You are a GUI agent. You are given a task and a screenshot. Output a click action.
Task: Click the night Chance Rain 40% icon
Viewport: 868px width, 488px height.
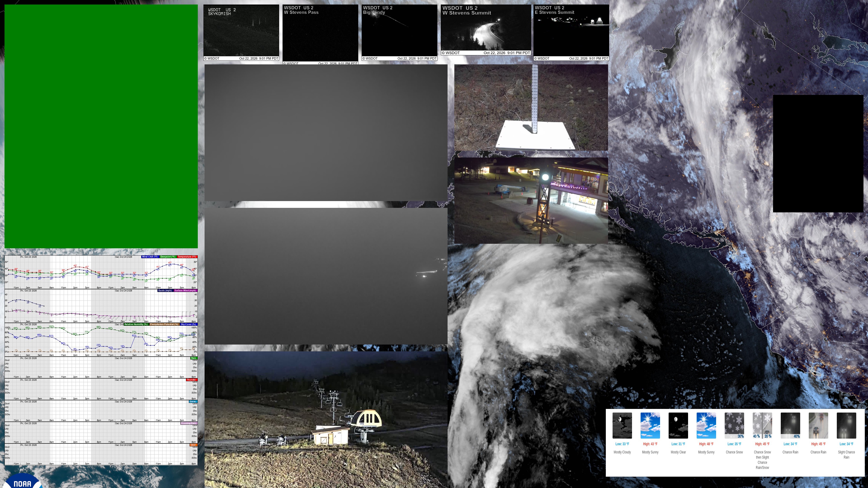point(790,425)
